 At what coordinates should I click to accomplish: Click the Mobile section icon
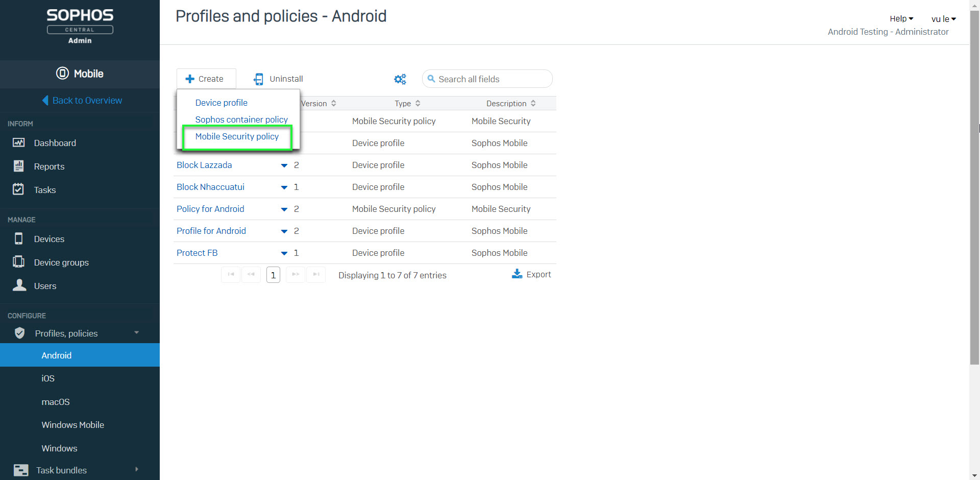click(x=62, y=73)
